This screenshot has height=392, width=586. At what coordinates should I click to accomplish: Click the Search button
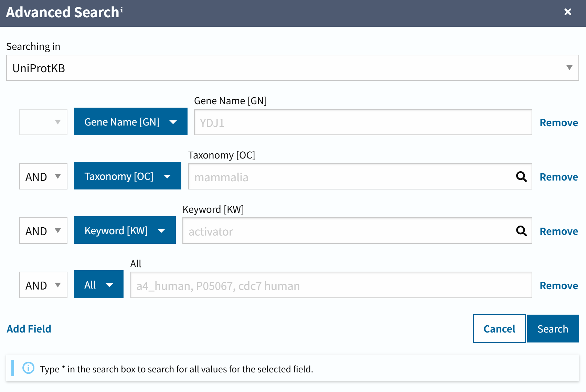(553, 329)
